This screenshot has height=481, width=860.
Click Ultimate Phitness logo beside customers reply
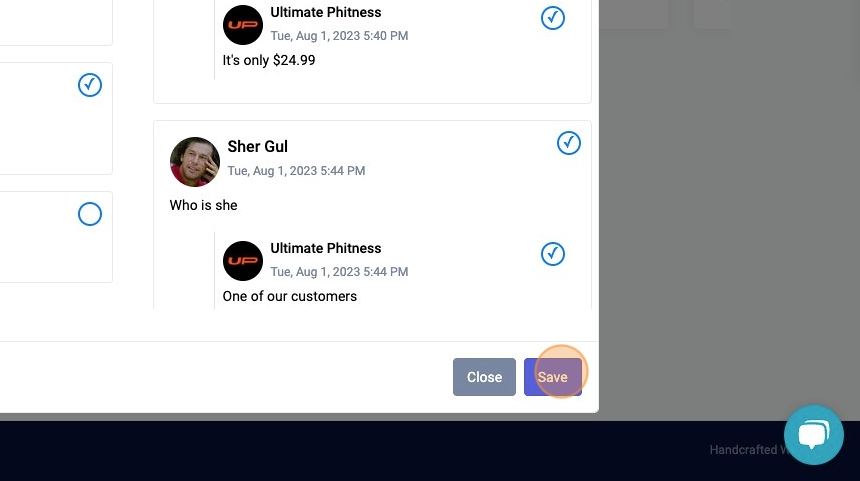pos(243,261)
